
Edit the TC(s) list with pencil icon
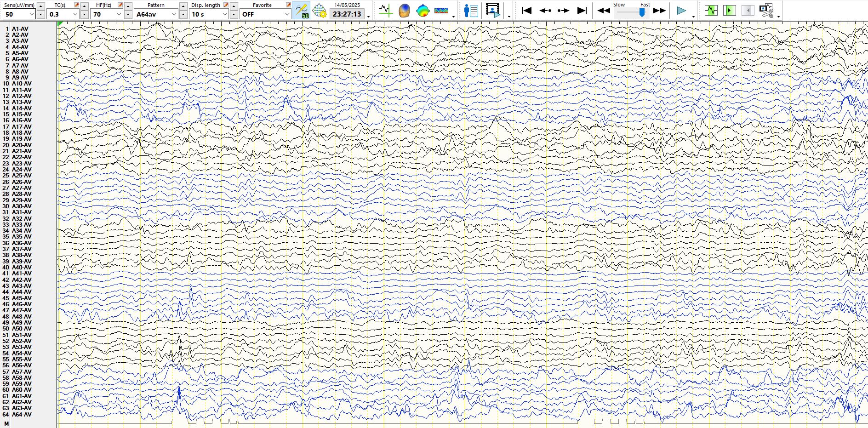pyautogui.click(x=77, y=5)
